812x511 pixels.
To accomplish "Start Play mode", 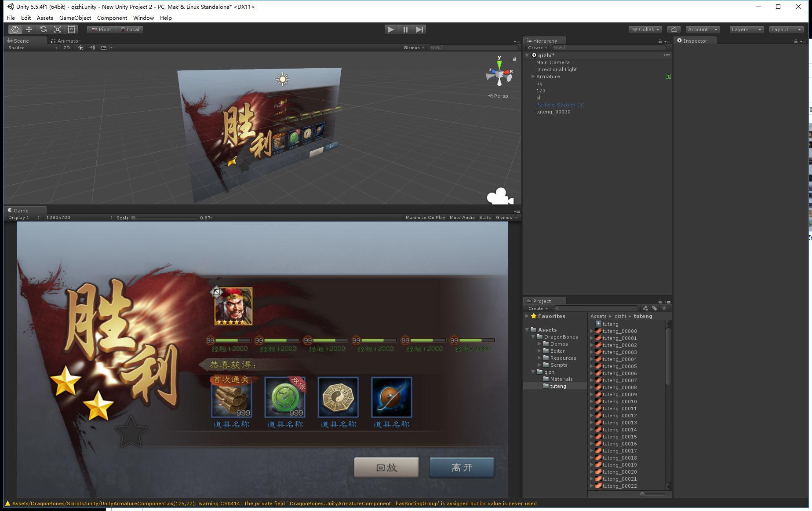I will 390,29.
